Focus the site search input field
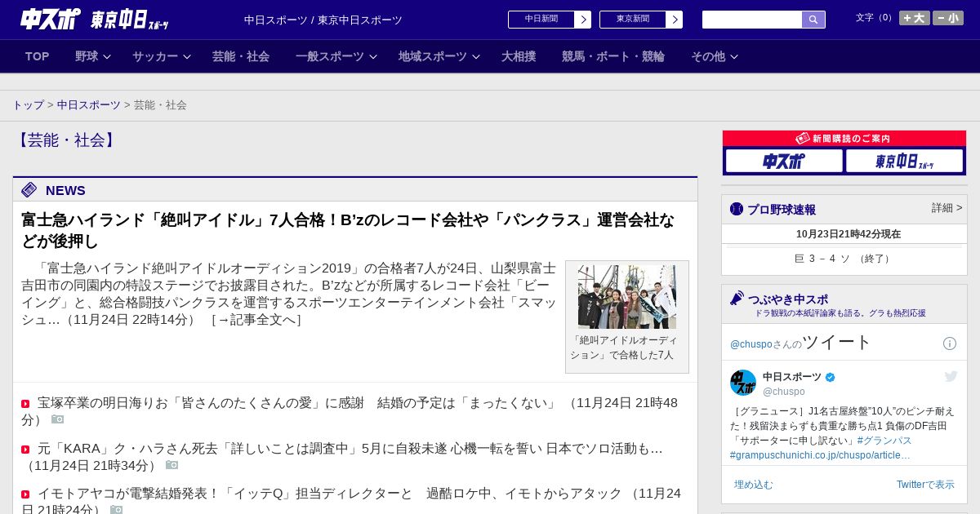The height and width of the screenshot is (514, 980). [752, 20]
